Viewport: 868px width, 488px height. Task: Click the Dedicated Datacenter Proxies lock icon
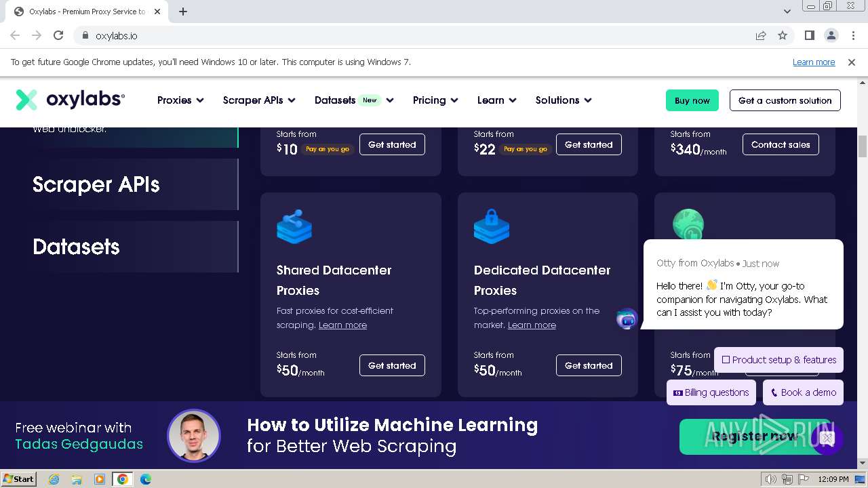click(491, 226)
